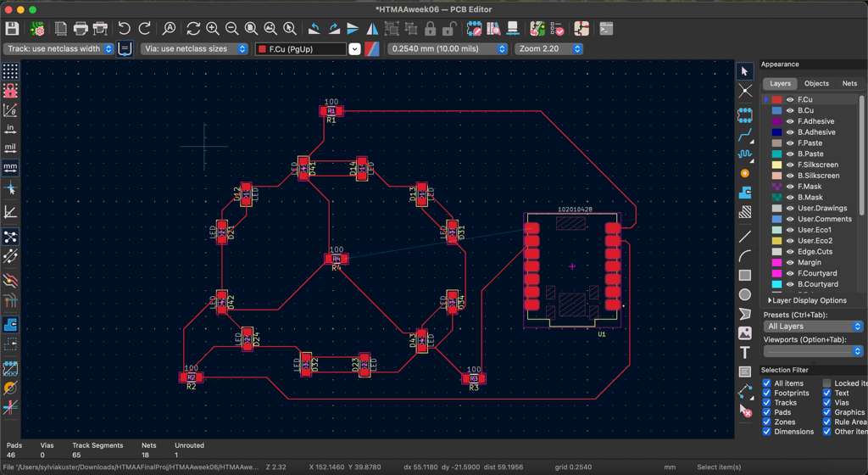Screen dimensions: 868x475
Task: Open the Presets All Layers dropdown
Action: [x=814, y=327]
